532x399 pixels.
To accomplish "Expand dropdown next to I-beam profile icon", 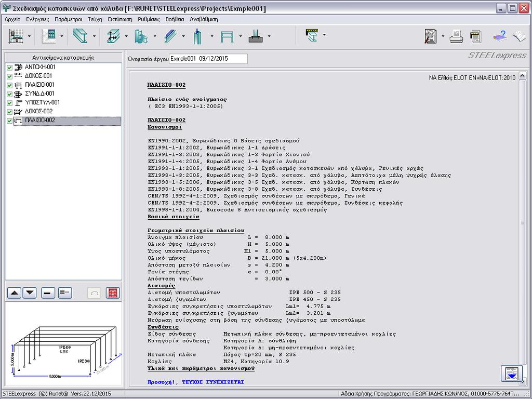I will [x=95, y=36].
